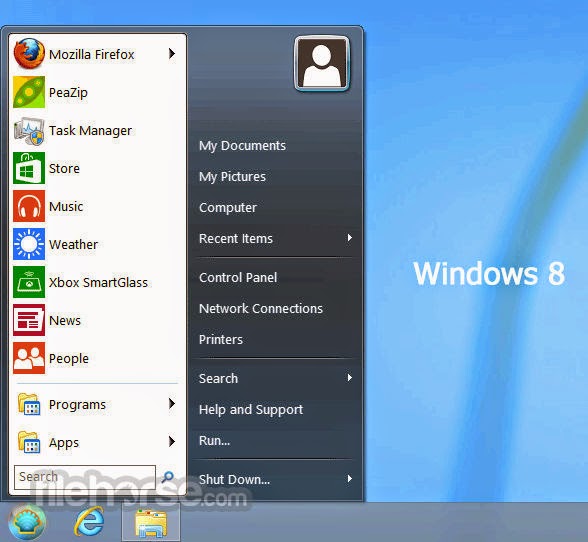Open Control Panel
The height and width of the screenshot is (542, 588).
point(238,278)
